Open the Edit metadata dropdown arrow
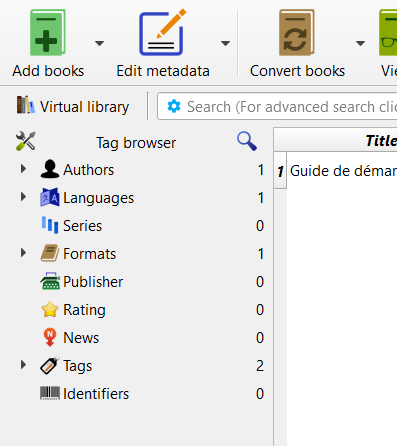 (x=225, y=43)
